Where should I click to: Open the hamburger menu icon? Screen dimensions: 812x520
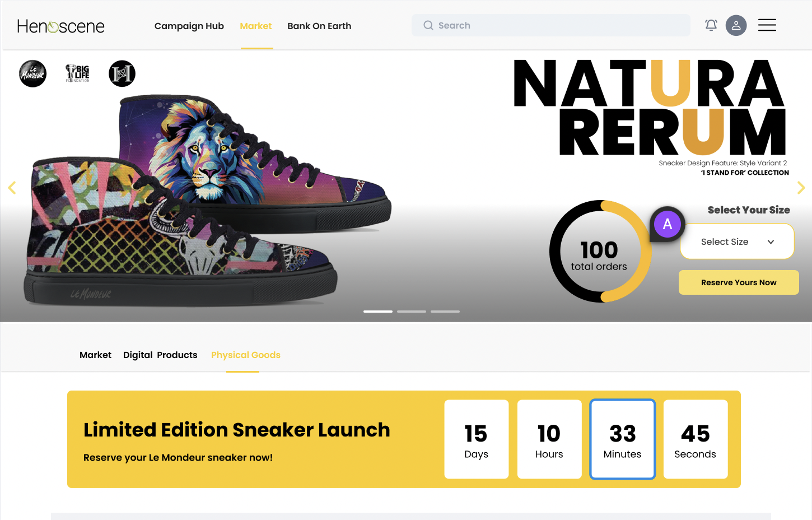click(x=767, y=25)
